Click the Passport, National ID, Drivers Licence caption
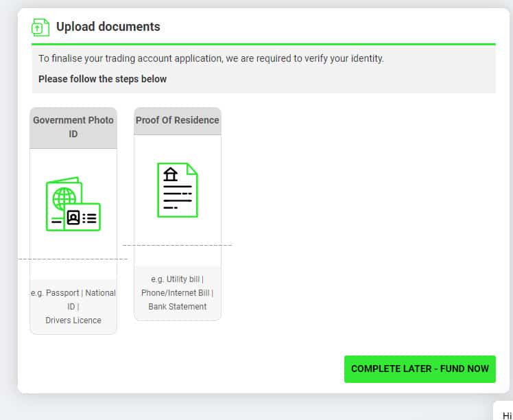 73,306
